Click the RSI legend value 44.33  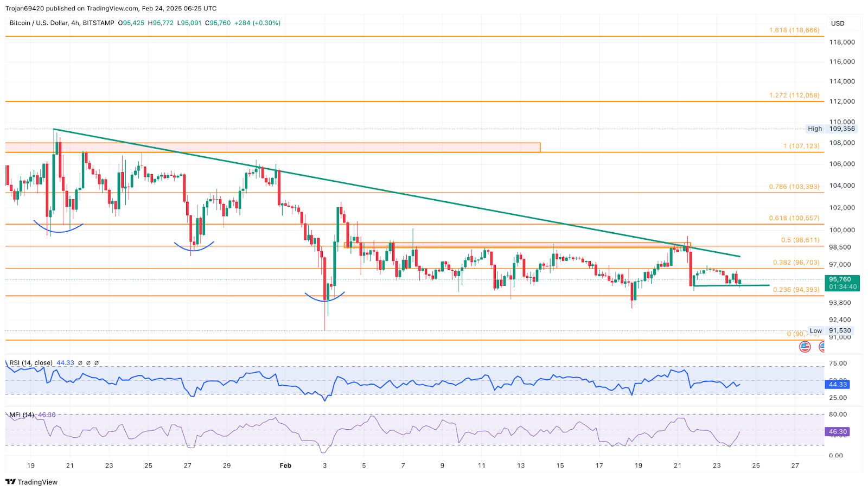click(x=65, y=362)
